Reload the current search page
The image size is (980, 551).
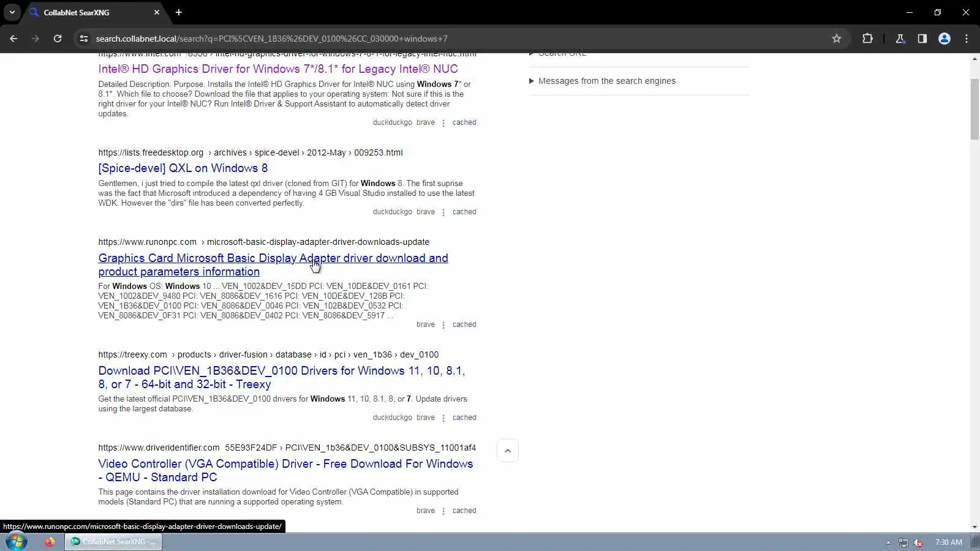click(x=58, y=39)
